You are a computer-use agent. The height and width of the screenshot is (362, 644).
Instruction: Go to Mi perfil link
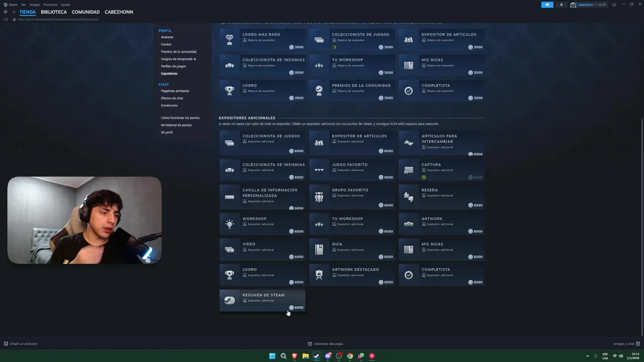click(167, 132)
